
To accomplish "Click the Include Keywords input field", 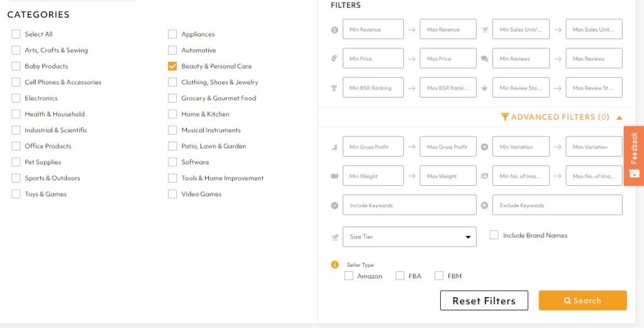I will click(409, 205).
